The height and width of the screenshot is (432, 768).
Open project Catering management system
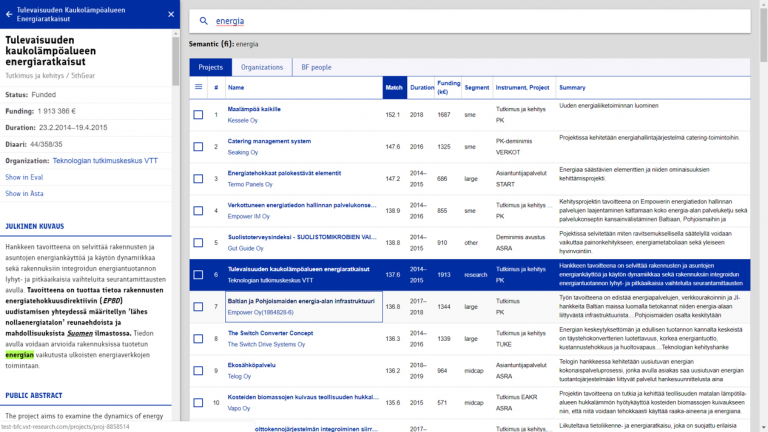[x=269, y=141]
